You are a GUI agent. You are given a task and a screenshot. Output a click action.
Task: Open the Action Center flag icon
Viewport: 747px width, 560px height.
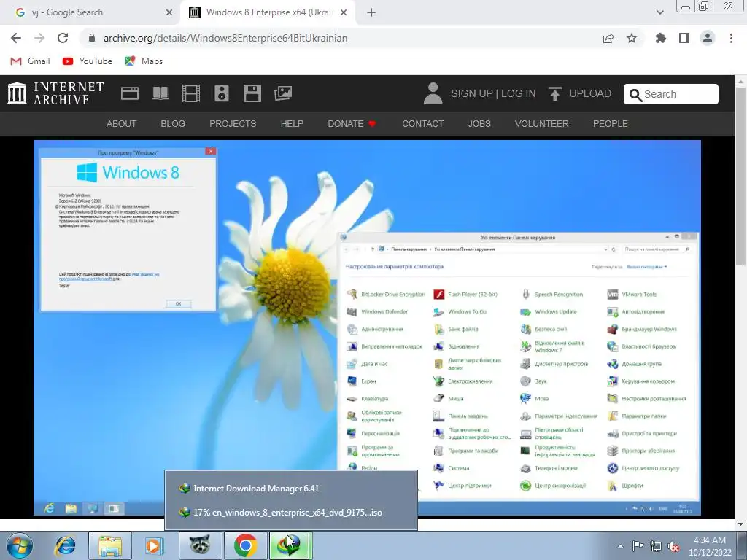click(x=638, y=546)
